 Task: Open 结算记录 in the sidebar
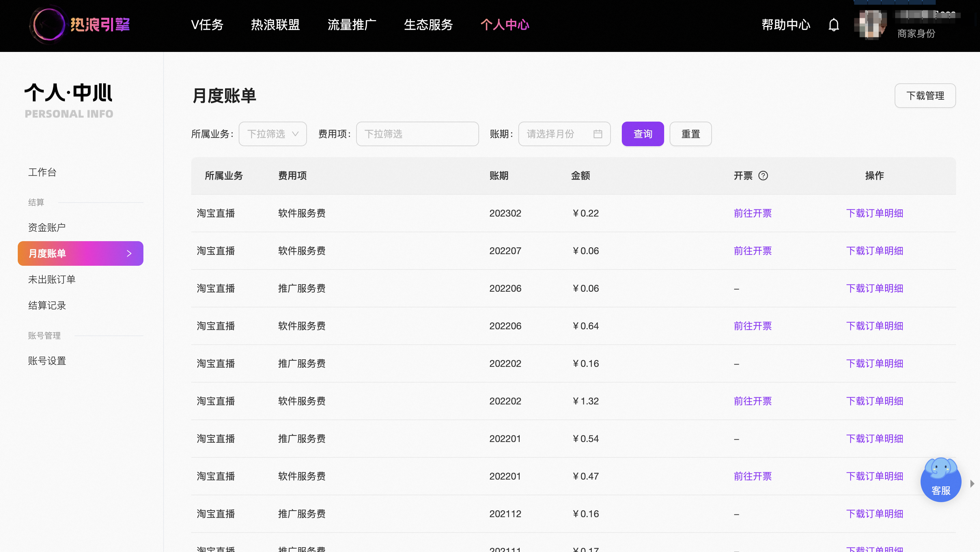click(x=47, y=305)
